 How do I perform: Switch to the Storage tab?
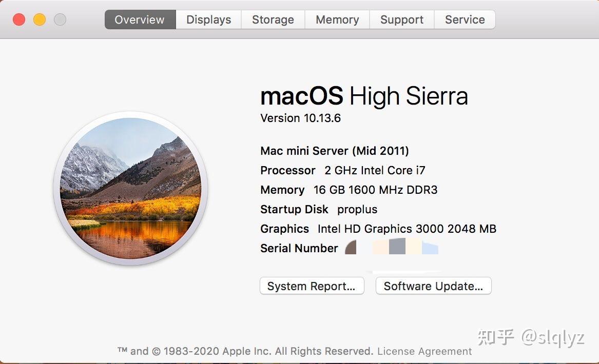273,19
